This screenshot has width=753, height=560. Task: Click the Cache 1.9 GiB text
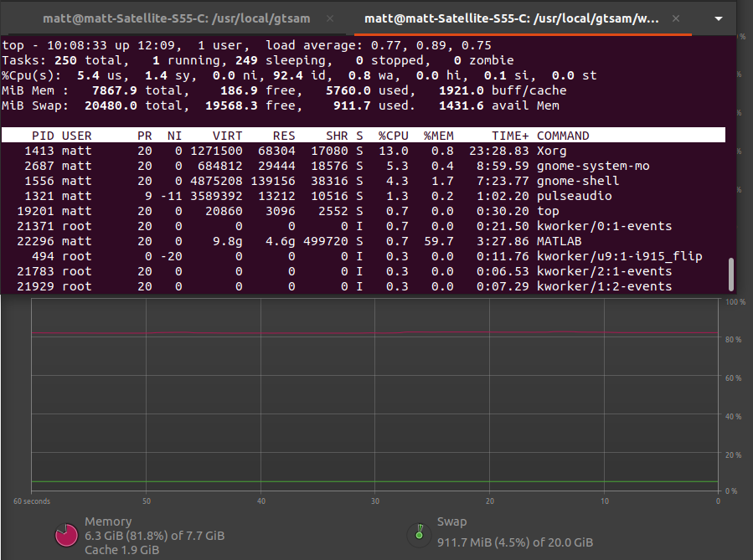[x=122, y=550]
